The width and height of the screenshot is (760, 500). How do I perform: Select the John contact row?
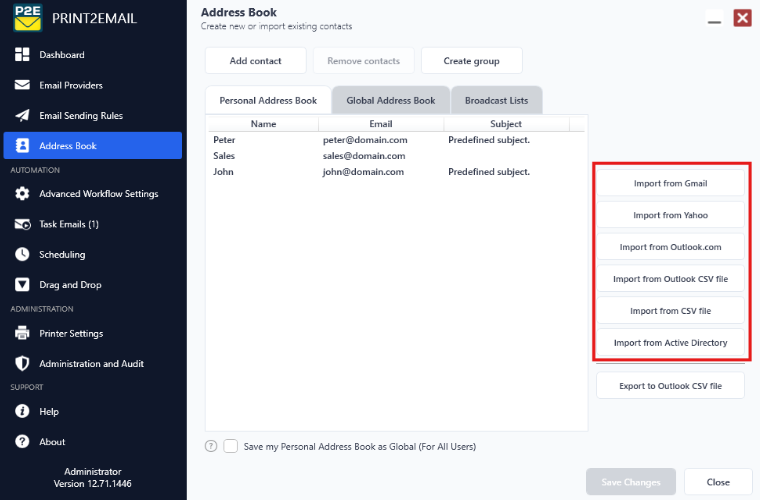[x=396, y=172]
